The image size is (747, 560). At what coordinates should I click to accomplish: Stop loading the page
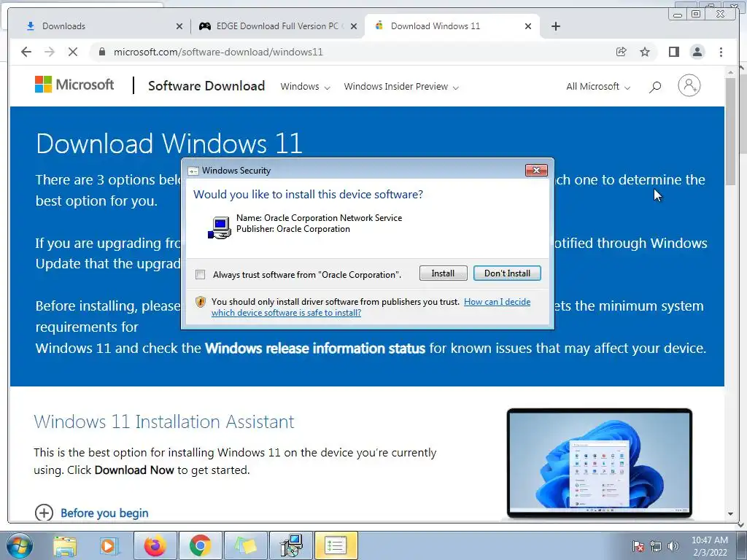click(73, 52)
